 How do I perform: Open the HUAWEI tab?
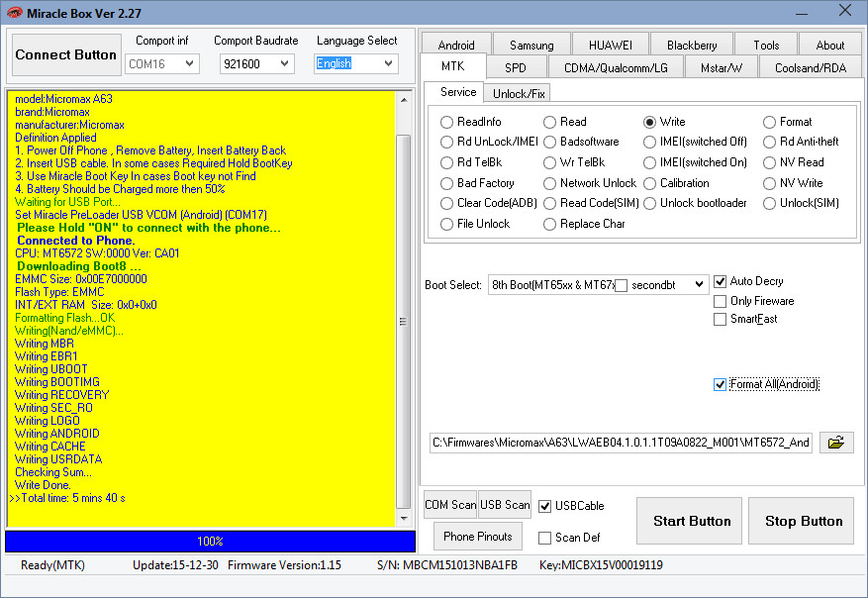[610, 46]
